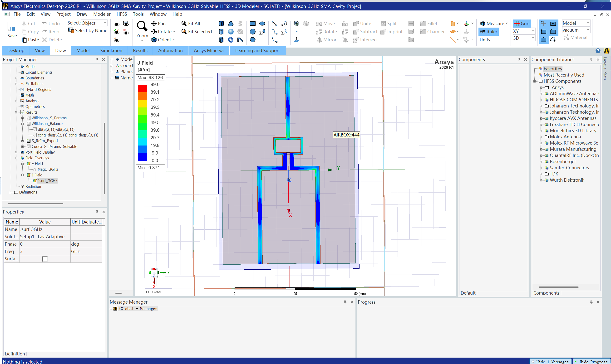Click the dark blue color in J Field legend

point(142,157)
